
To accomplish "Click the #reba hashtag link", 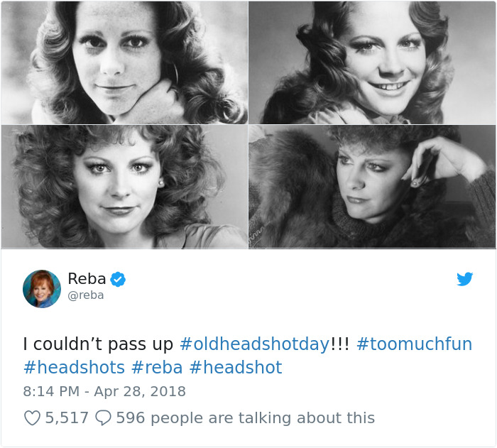I will click(157, 368).
